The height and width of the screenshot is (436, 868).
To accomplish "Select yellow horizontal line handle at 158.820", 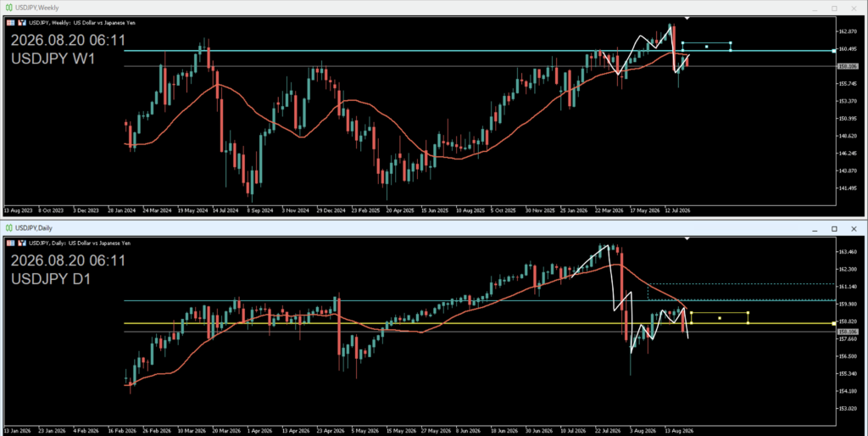I will coord(834,323).
